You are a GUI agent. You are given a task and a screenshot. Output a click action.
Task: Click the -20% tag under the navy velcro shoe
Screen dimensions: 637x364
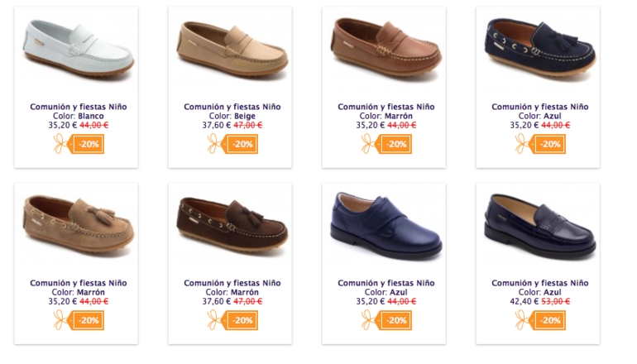pos(396,320)
